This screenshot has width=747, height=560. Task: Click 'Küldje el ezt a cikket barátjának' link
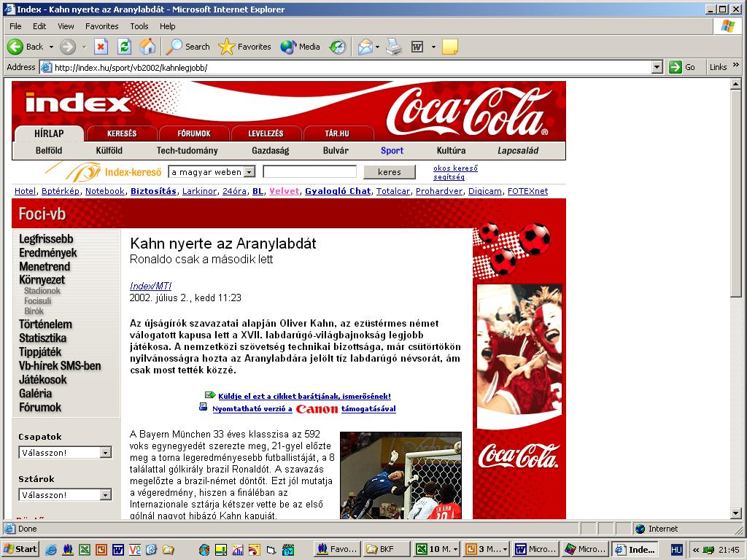[304, 396]
